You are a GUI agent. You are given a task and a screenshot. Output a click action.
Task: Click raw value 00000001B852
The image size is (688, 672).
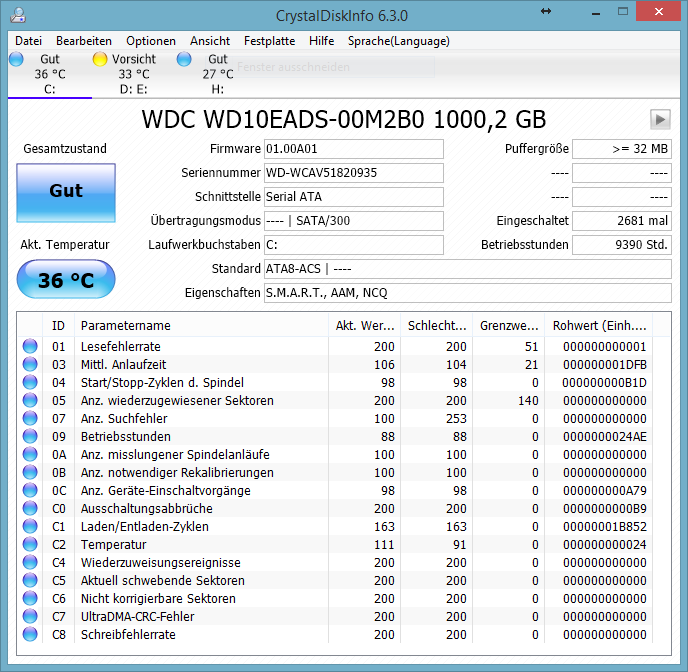(x=605, y=526)
